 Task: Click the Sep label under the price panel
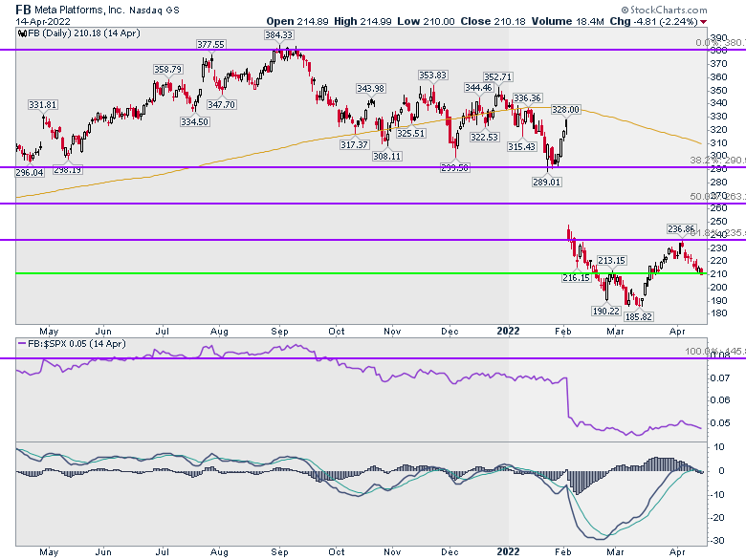279,331
